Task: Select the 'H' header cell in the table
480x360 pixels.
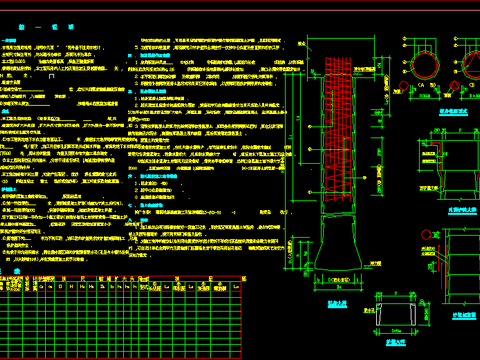Action: [71, 287]
